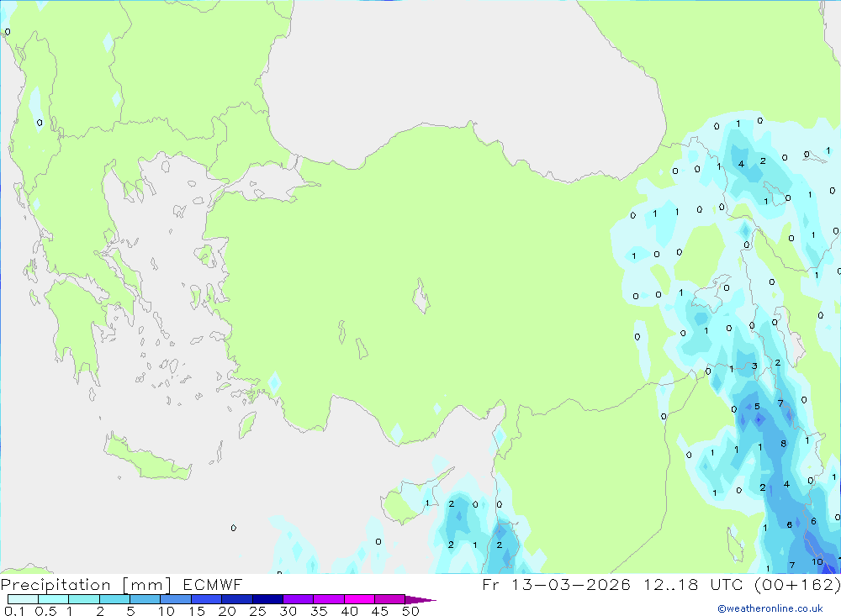The height and width of the screenshot is (616, 841).
Task: Click the over-50 arrow tip of legend
Action: point(420,599)
